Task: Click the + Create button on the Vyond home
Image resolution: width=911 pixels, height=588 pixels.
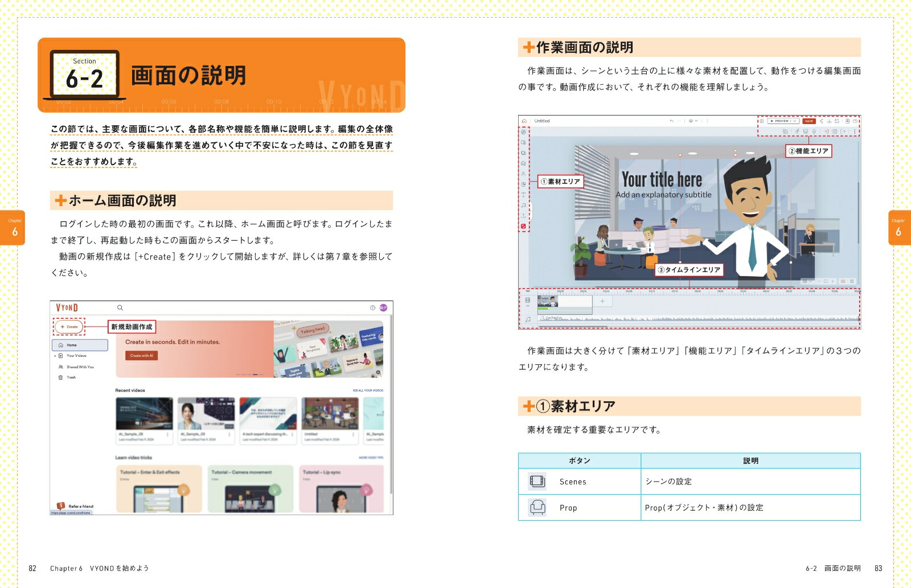Action: point(69,327)
